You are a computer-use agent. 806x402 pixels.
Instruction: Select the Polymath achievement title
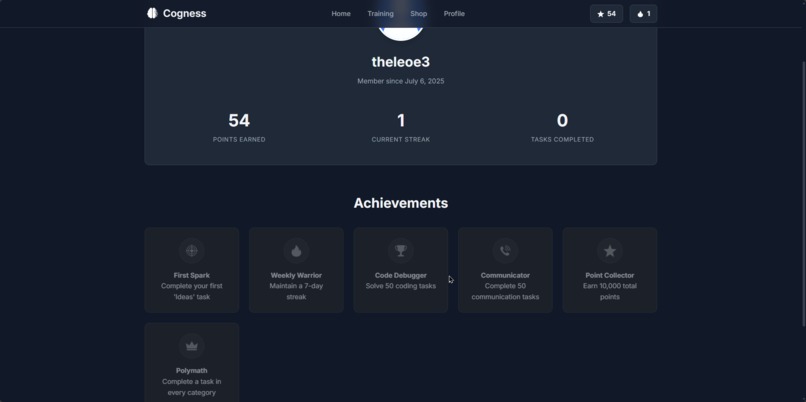coord(192,371)
